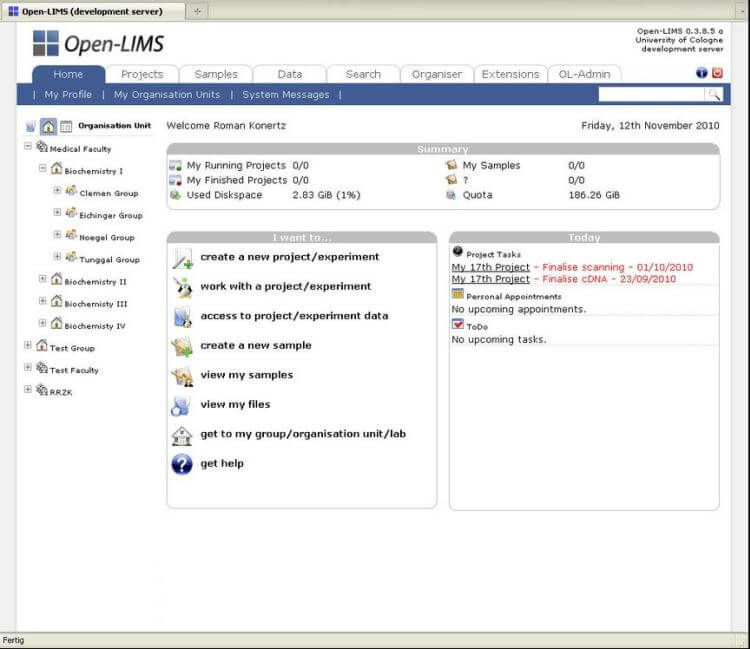Select the table view icon in sidebar
750x649 pixels.
pyautogui.click(x=66, y=126)
